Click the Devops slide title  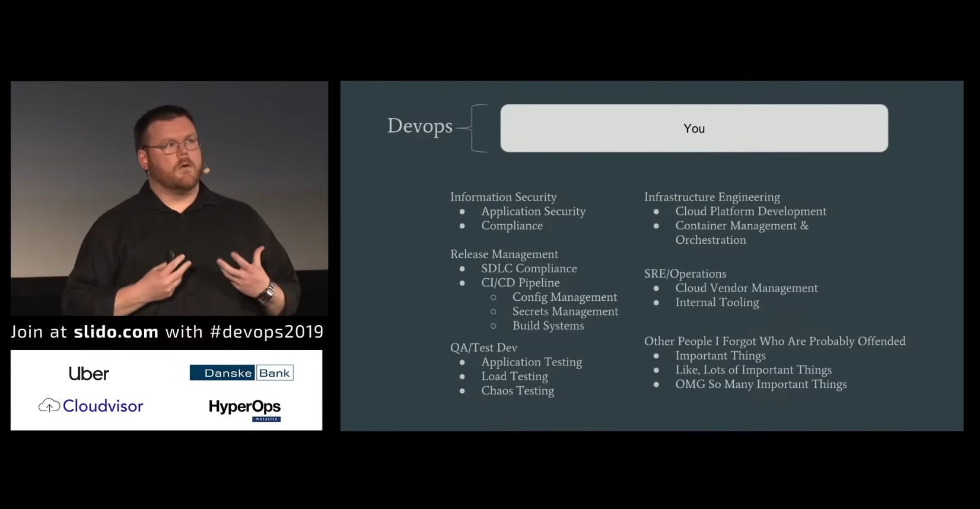pos(419,126)
